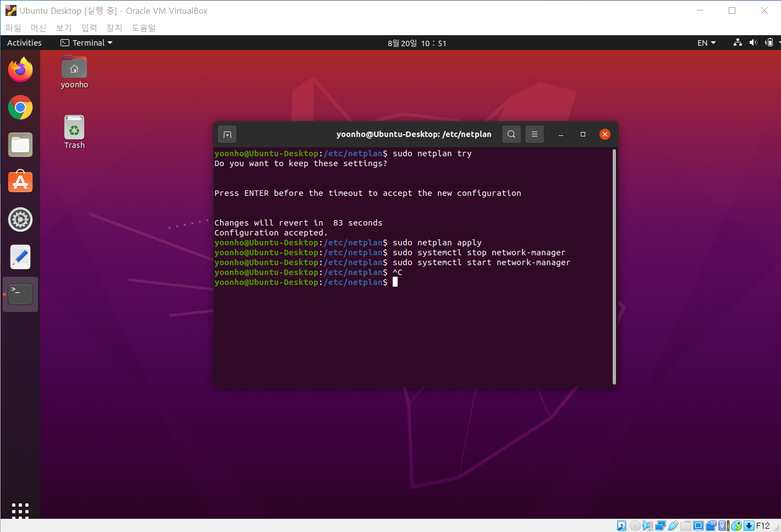The width and height of the screenshot is (781, 532).
Task: Click 'sudo systemctl stop network-manager' text
Action: click(479, 253)
